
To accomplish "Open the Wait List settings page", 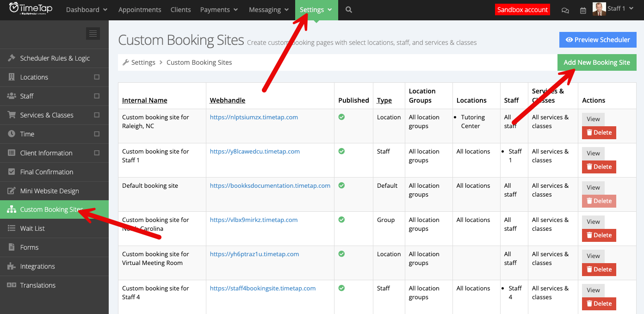I will pos(54,228).
